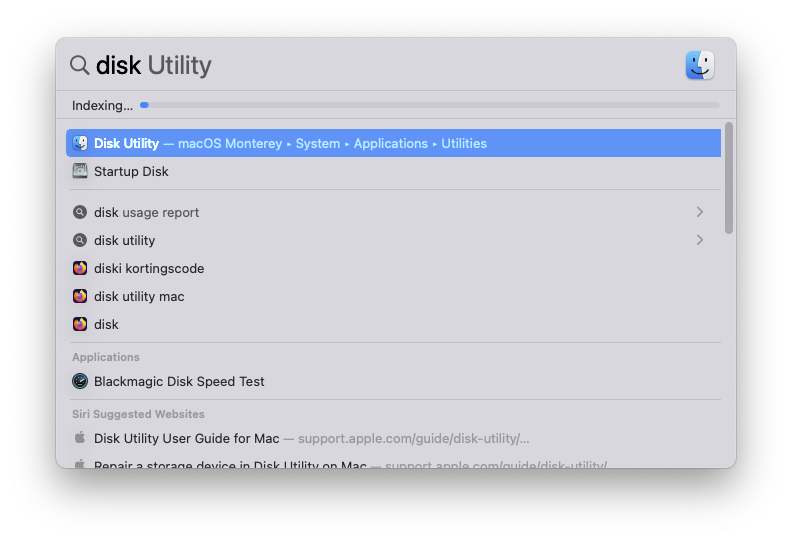Open Disk Utility User Guide for Mac link
Viewport: 792px width, 542px height.
393,438
